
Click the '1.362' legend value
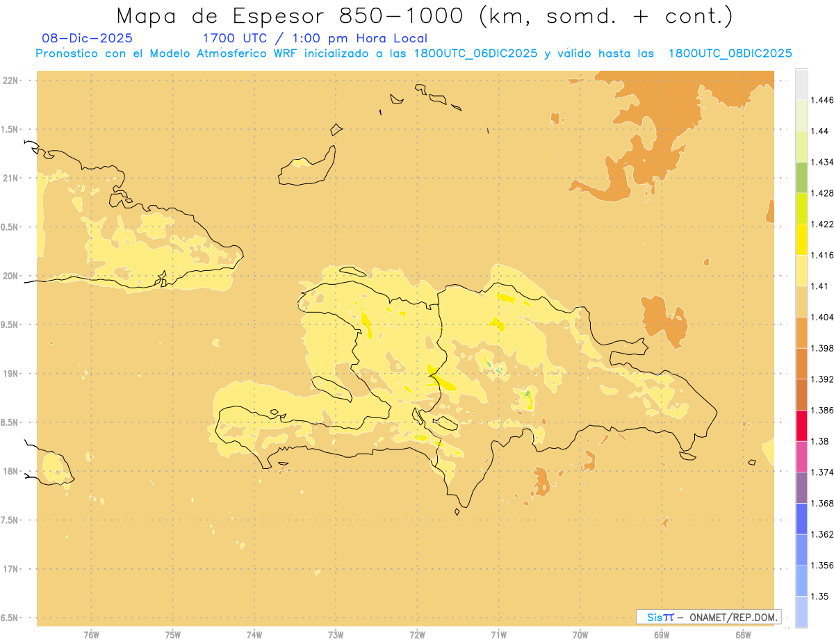(x=822, y=534)
